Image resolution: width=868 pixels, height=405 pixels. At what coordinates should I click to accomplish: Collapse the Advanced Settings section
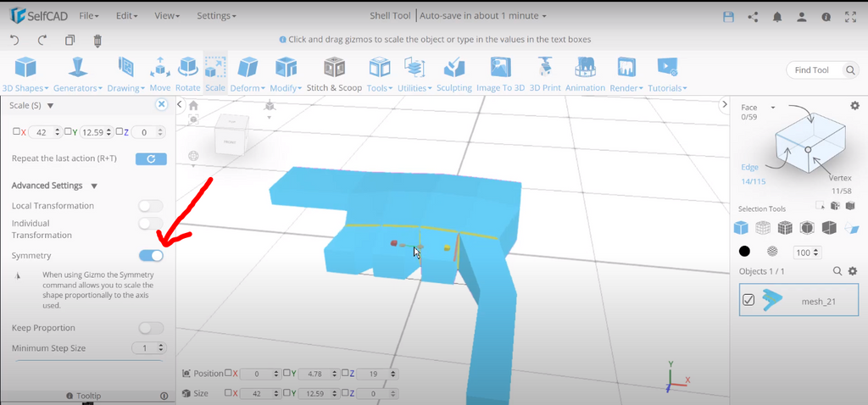pyautogui.click(x=94, y=186)
